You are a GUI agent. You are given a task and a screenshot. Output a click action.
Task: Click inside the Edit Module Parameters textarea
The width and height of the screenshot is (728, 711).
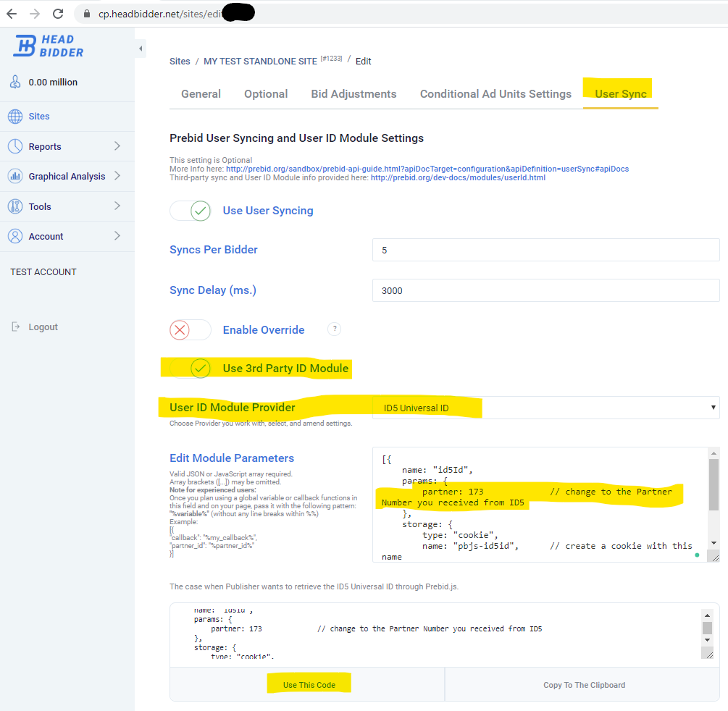tap(540, 505)
